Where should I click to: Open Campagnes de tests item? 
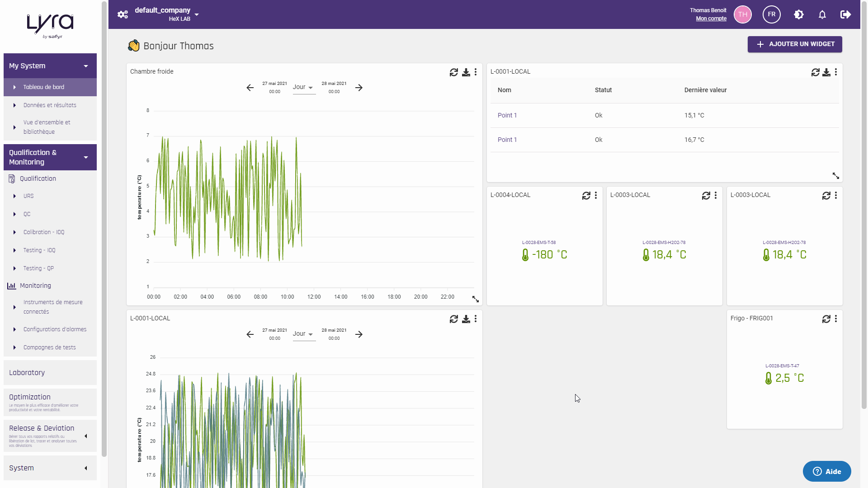50,347
